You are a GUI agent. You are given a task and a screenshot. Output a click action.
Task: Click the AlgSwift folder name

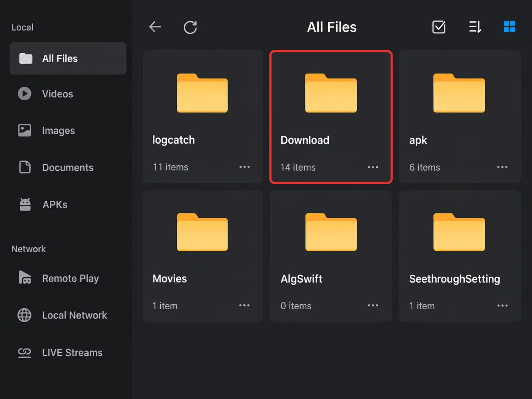pos(301,279)
